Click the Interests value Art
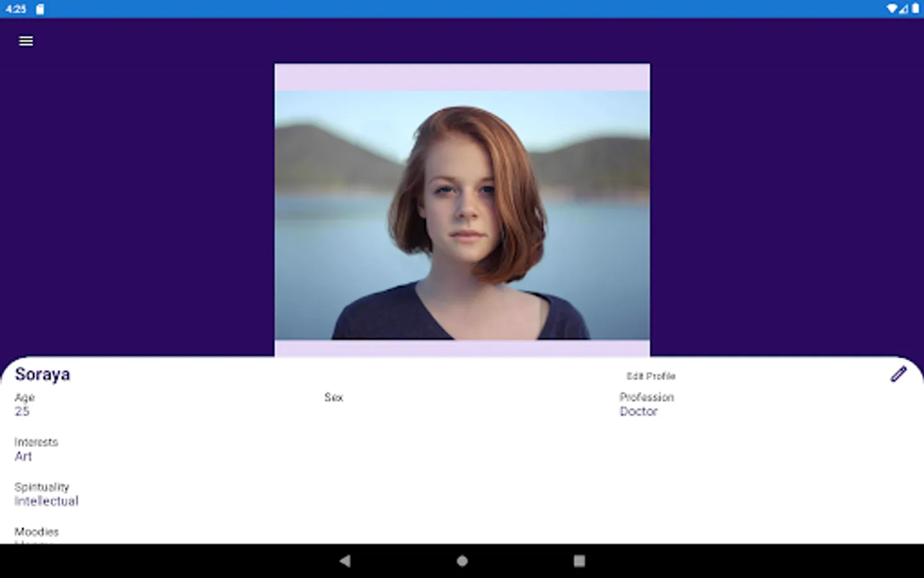This screenshot has width=924, height=578. 23,457
